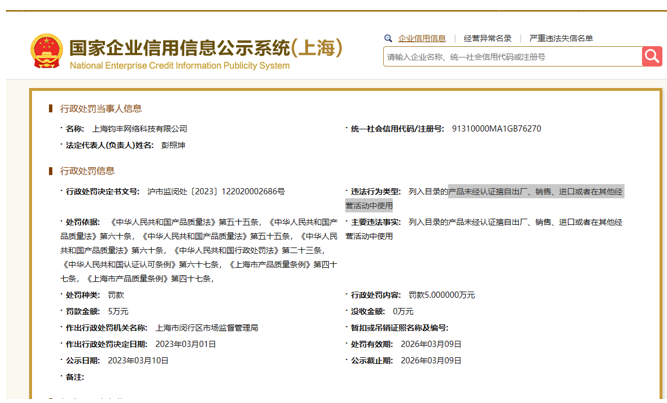
Task: Click the 处罚种类 value 罚款
Action: pos(116,295)
